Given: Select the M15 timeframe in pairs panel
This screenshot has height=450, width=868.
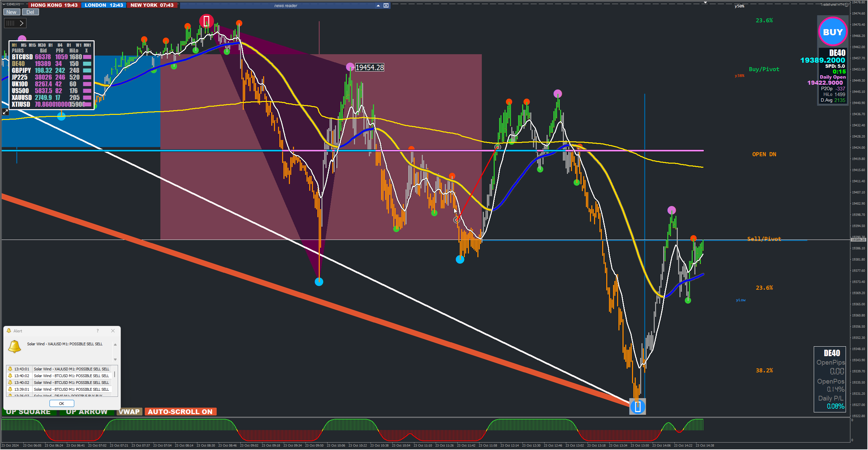Looking at the screenshot, I should tap(32, 45).
